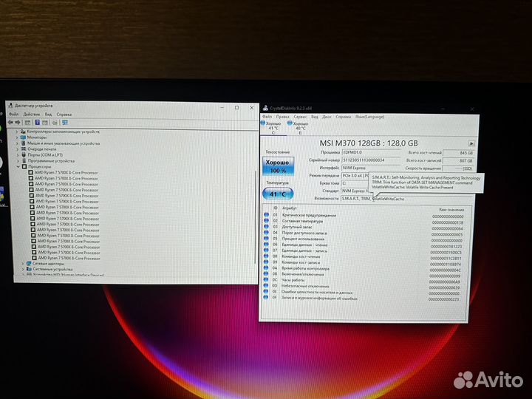Select disk C: status icon showing 41 °C
Viewport: 532px width, 399px height.
(273, 127)
